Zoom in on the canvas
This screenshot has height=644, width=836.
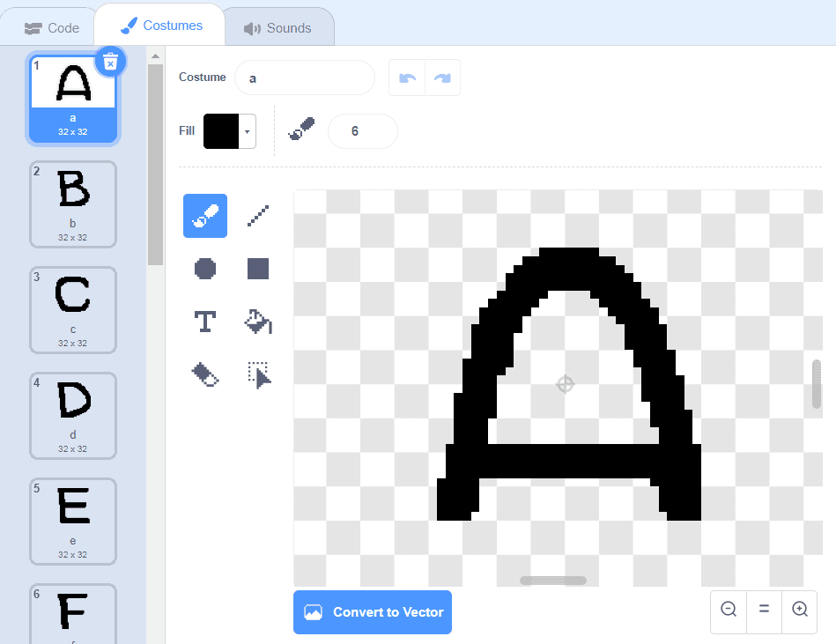pos(799,611)
